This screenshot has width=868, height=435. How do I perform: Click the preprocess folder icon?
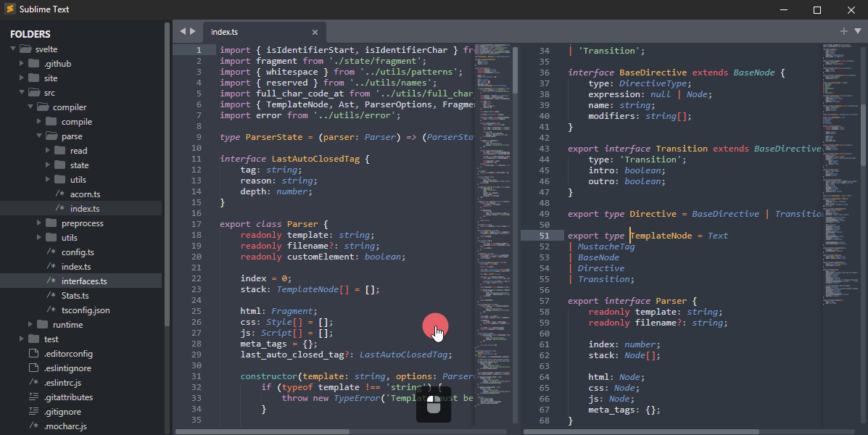point(51,223)
